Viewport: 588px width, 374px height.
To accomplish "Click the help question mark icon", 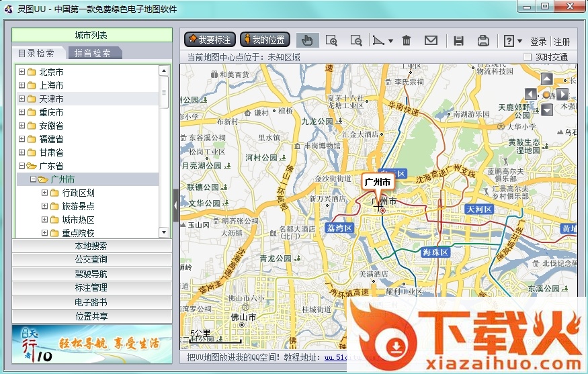I will click(x=509, y=40).
